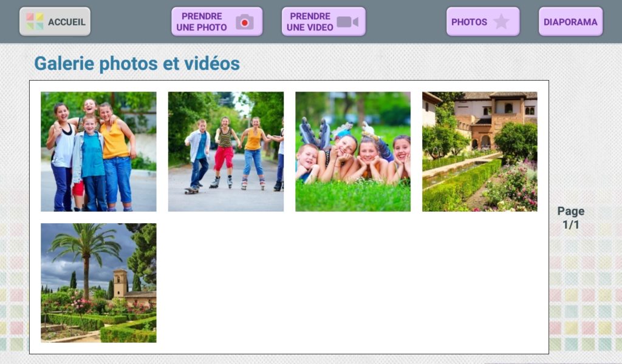
Task: Tap Prendre une photo button
Action: (217, 22)
